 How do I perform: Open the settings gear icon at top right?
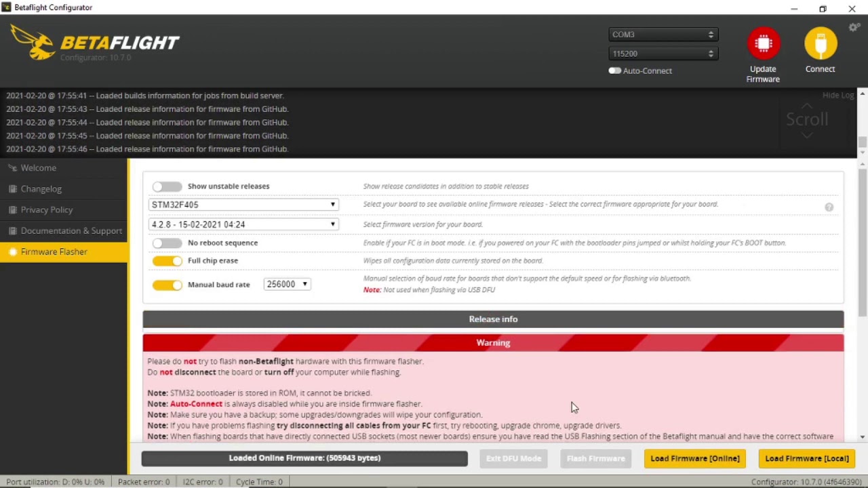click(x=854, y=27)
